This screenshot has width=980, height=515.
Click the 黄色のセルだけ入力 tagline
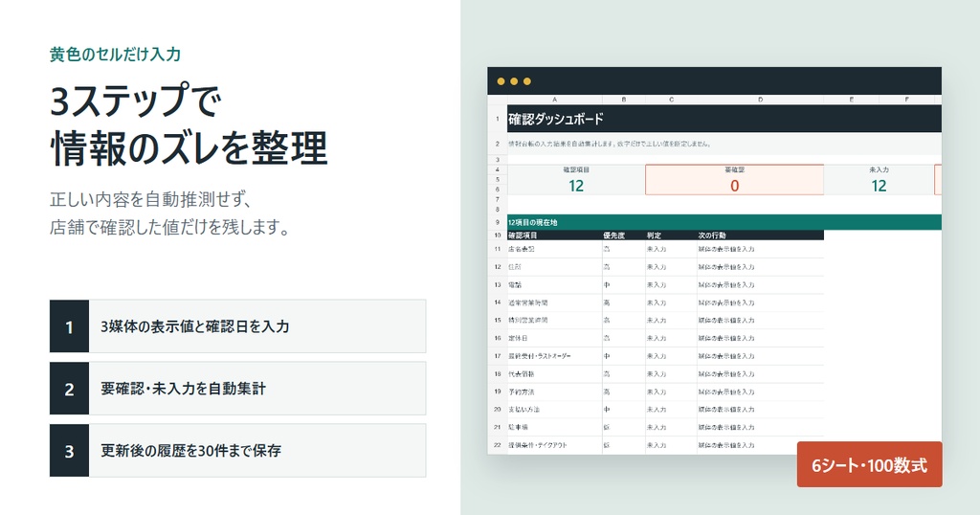116,55
